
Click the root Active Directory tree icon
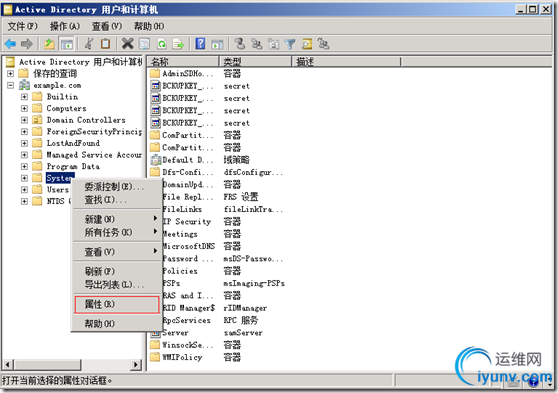tap(10, 62)
